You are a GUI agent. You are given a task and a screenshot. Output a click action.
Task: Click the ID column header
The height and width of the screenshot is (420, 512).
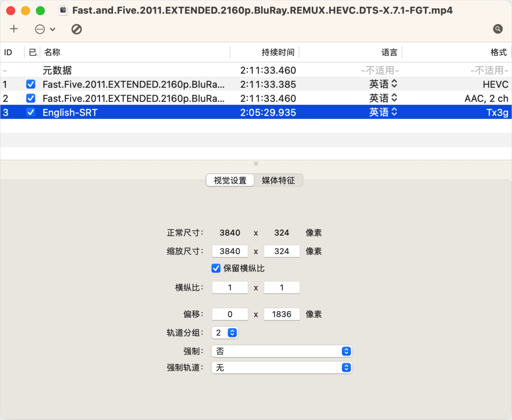pos(12,52)
